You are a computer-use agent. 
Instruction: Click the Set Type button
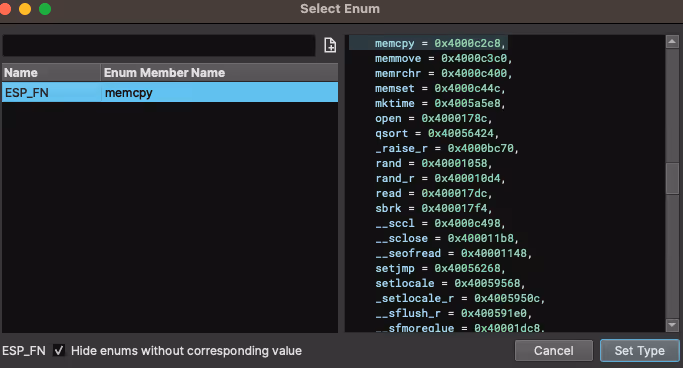[639, 351]
